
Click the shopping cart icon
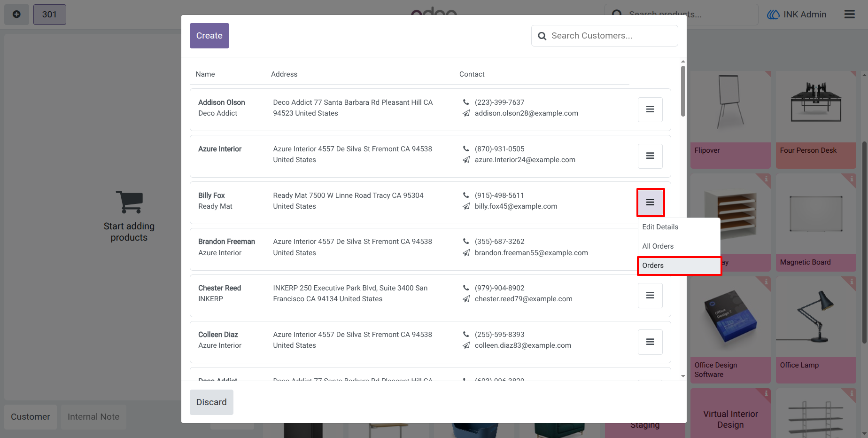tap(129, 202)
